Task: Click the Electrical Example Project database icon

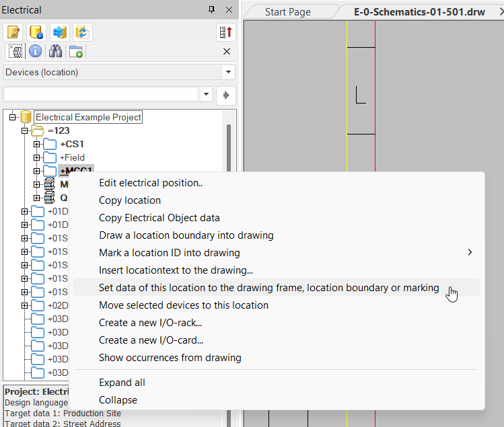Action: (x=26, y=117)
